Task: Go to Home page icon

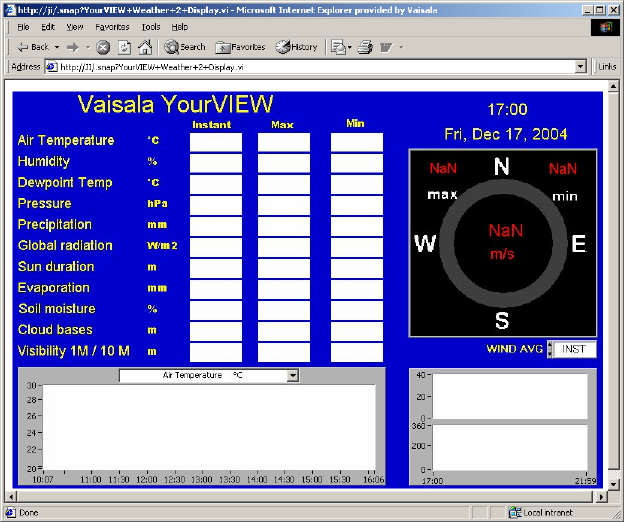Action: tap(145, 47)
